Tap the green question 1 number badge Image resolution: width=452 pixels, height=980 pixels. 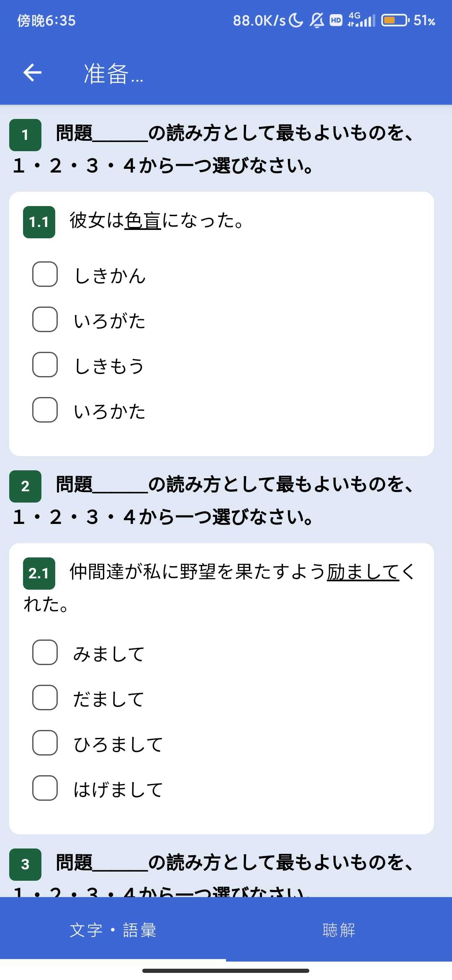[x=25, y=135]
